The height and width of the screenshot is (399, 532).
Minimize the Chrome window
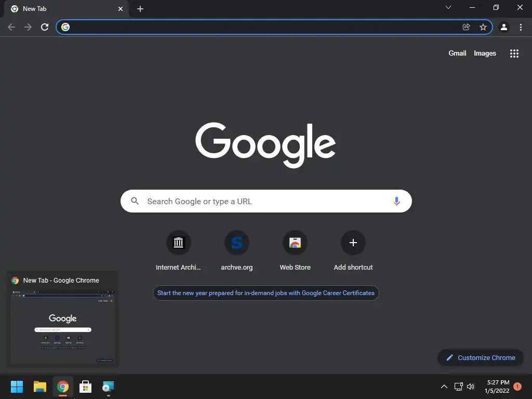coord(472,7)
